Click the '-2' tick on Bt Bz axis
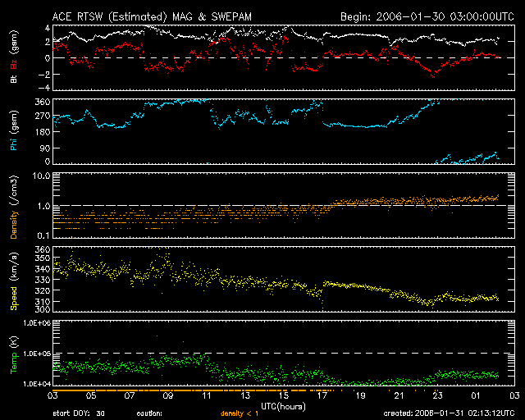 click(x=43, y=74)
